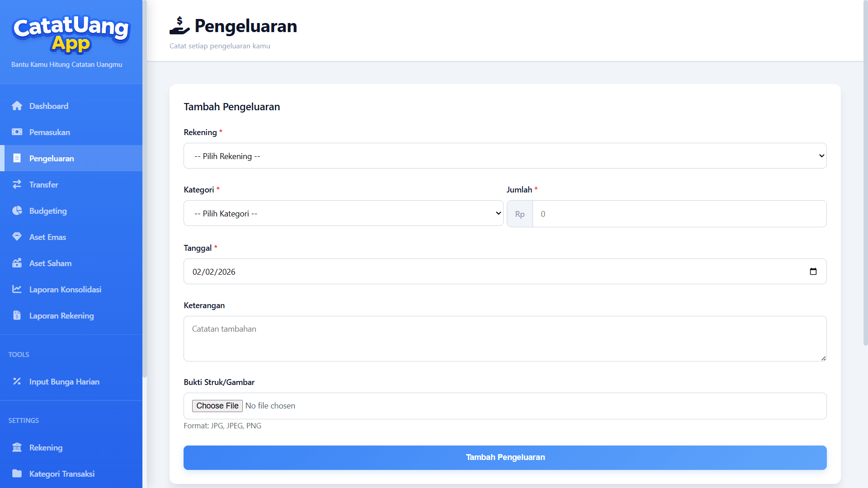
Task: Click the Choose File button
Action: 217,406
